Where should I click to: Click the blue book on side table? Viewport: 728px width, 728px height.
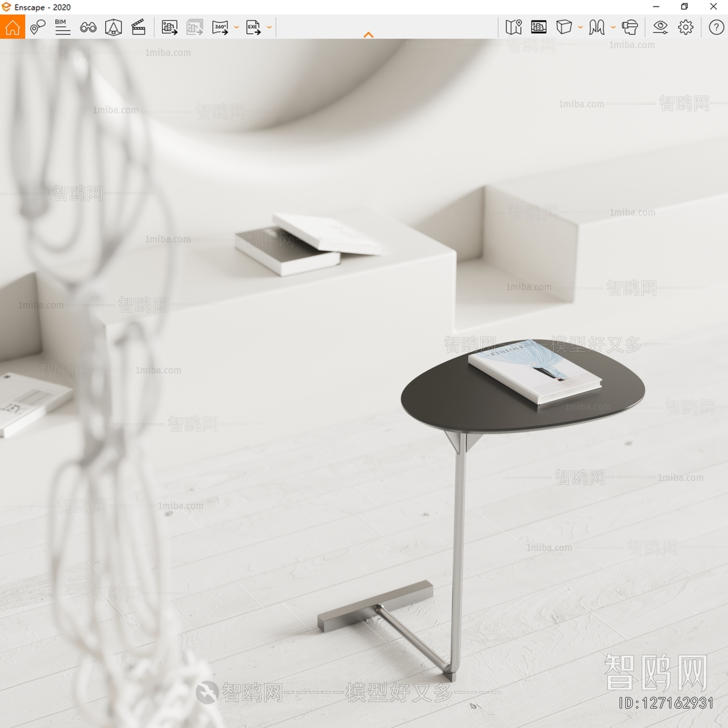(535, 372)
